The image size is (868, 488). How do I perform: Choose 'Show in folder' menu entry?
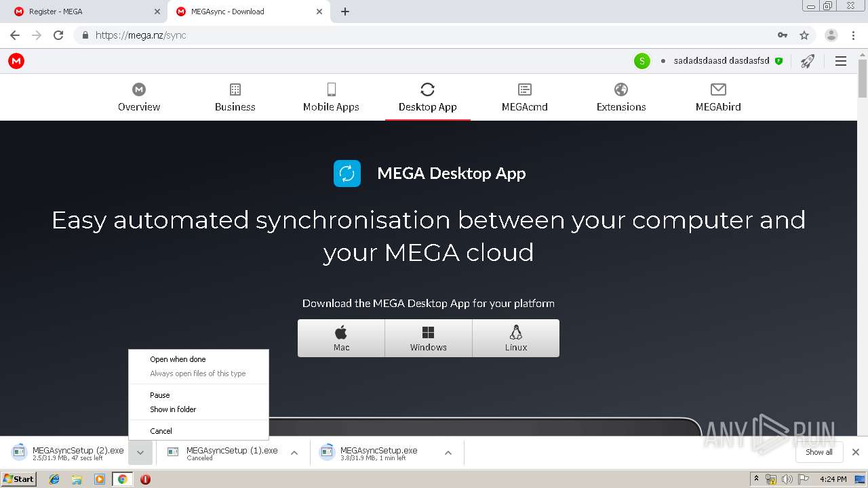click(199, 409)
